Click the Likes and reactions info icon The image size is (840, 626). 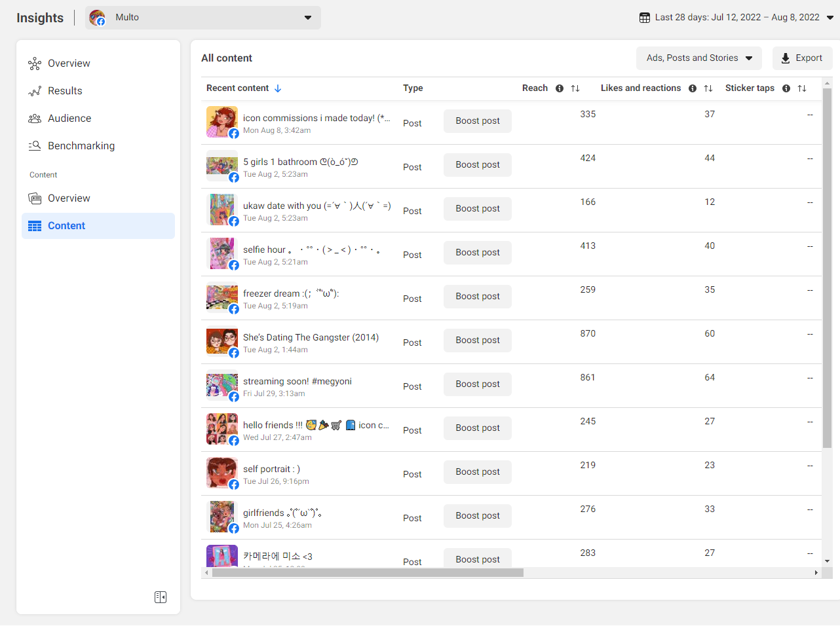click(x=693, y=88)
